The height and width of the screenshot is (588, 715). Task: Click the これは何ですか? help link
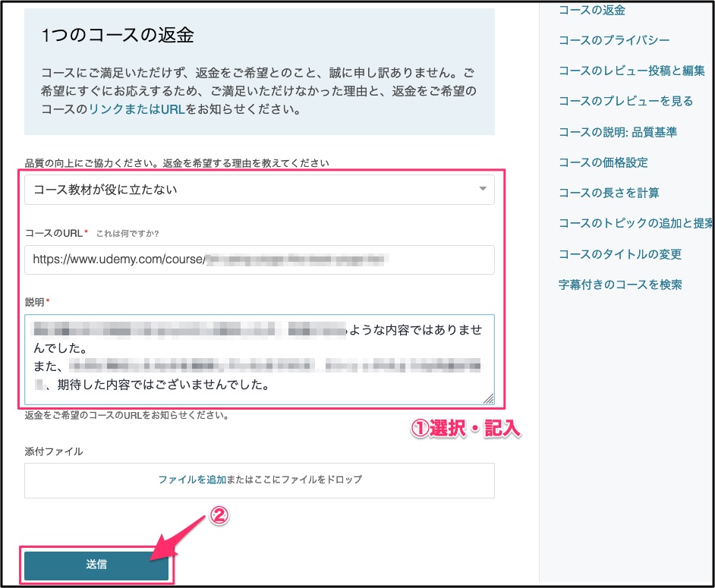128,233
